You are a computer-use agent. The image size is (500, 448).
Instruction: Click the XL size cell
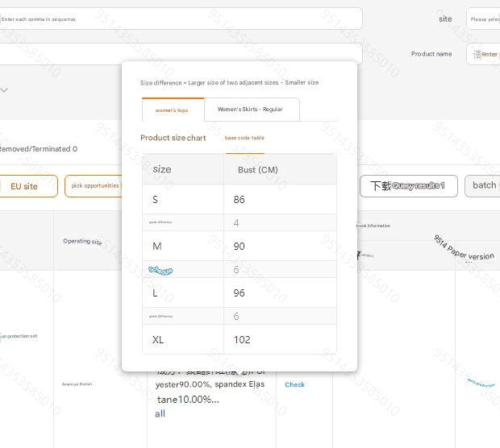pos(183,340)
